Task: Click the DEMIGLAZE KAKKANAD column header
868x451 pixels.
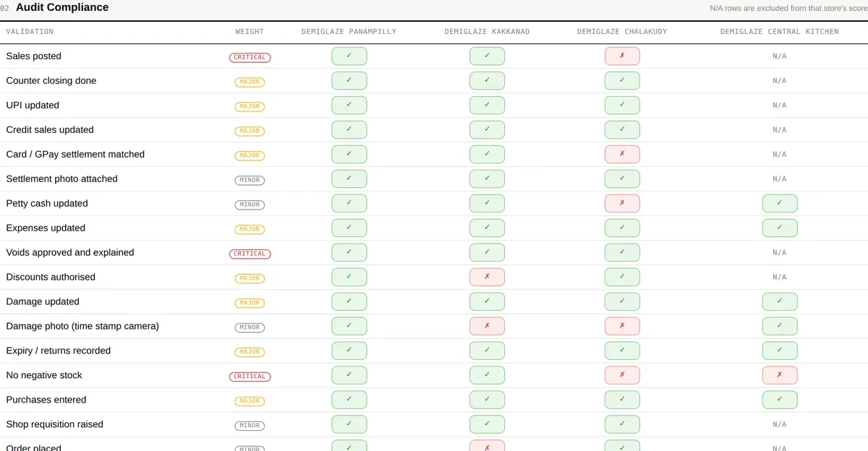Action: point(487,32)
